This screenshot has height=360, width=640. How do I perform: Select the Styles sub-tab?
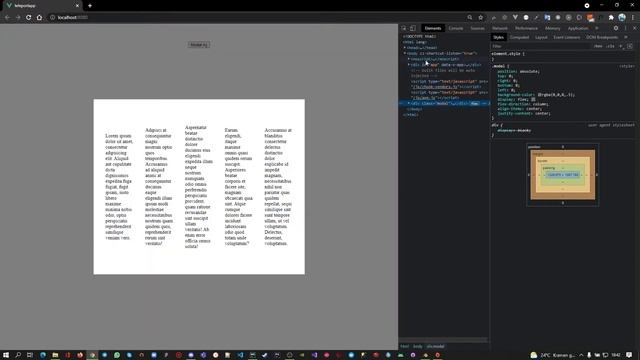[x=498, y=37]
